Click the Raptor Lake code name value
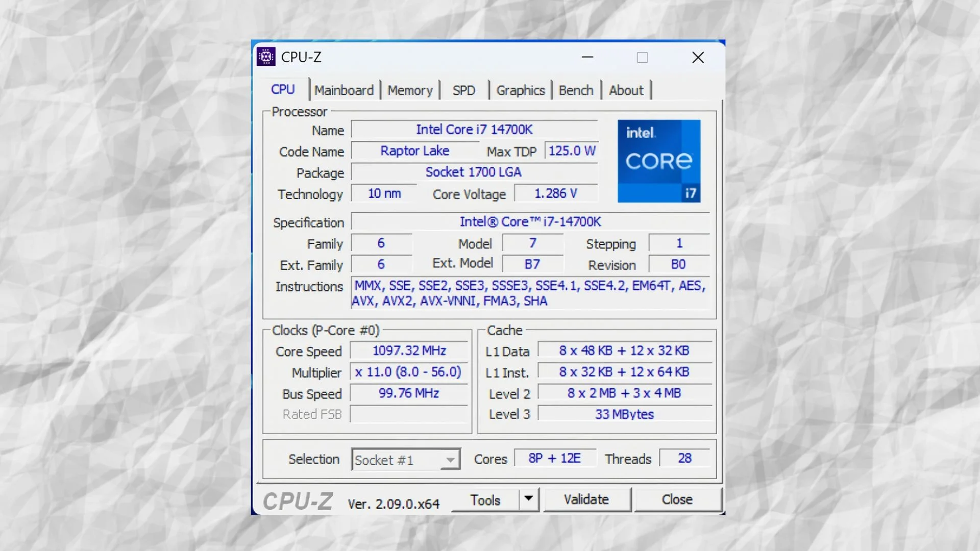This screenshot has height=551, width=980. pyautogui.click(x=415, y=151)
